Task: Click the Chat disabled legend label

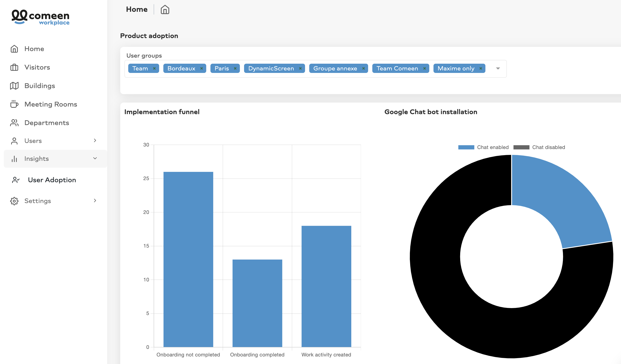Action: click(x=549, y=147)
